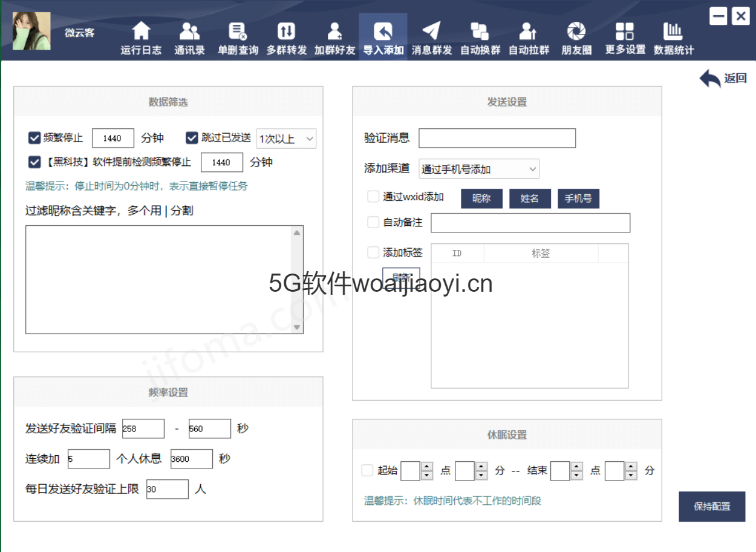Uncheck the 跳过已发送 checkbox
756x552 pixels.
[x=192, y=138]
